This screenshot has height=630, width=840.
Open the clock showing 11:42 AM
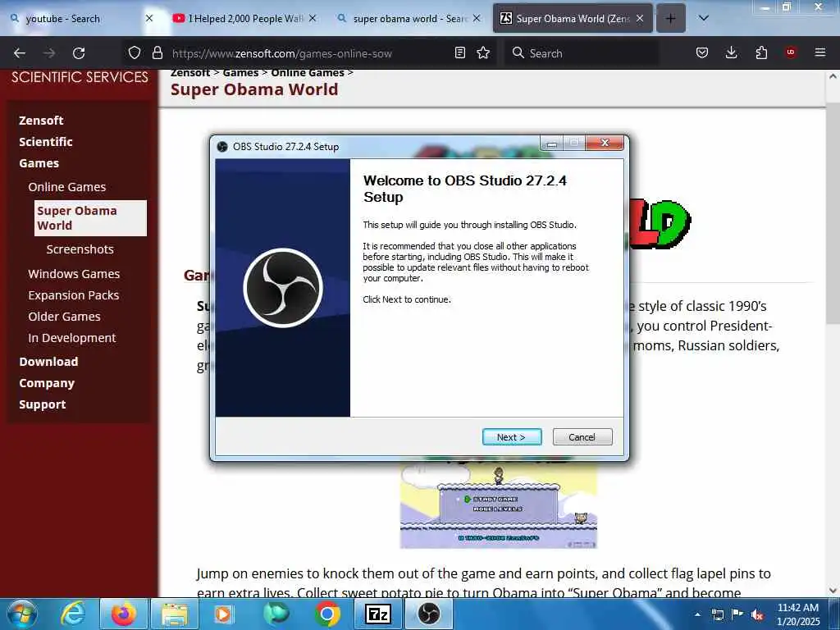click(x=798, y=614)
